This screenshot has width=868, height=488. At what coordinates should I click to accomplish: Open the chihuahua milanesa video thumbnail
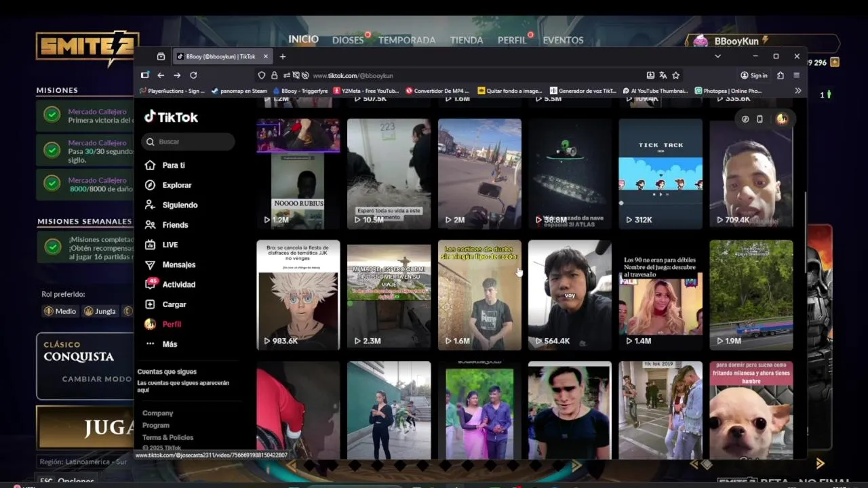pos(751,410)
